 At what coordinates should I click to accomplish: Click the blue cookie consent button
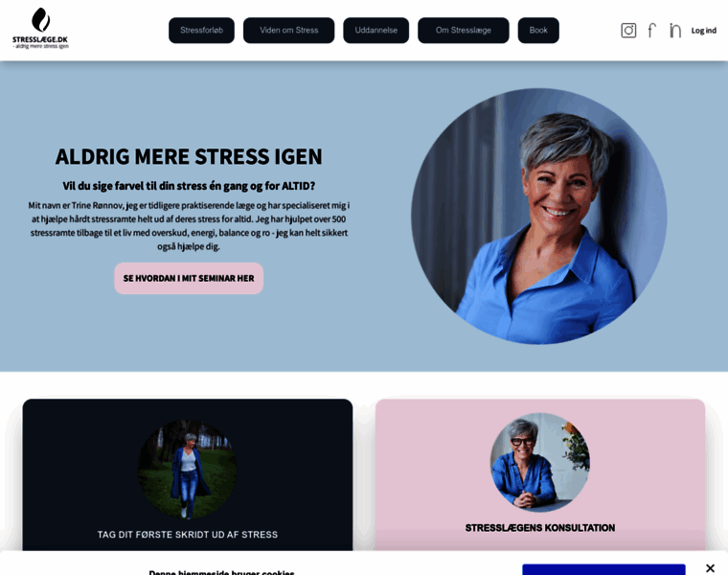[603, 569]
